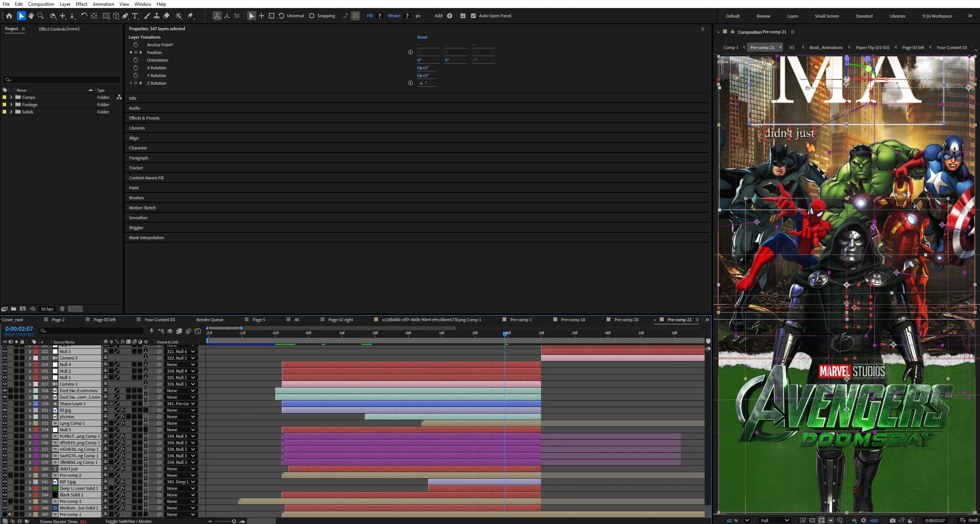Screen dimensions: 980x524
Task: Take a snapshot of the composition viewer
Action: pyautogui.click(x=893, y=520)
